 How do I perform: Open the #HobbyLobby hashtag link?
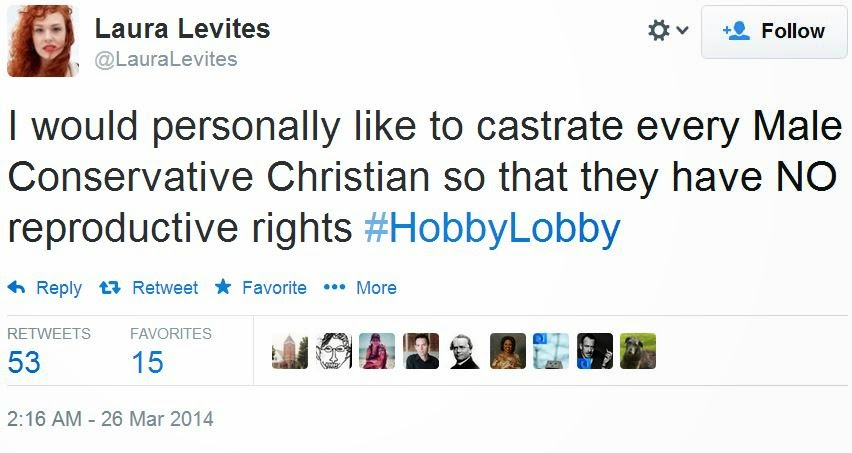pyautogui.click(x=492, y=229)
